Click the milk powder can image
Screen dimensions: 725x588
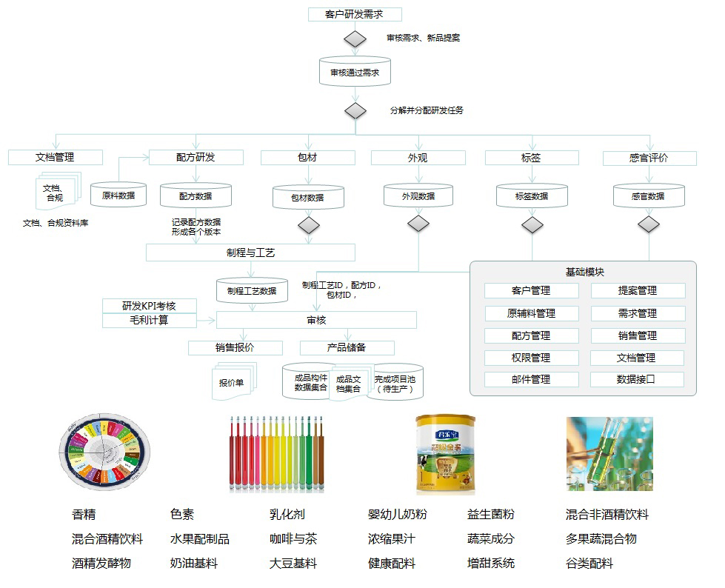tap(445, 455)
